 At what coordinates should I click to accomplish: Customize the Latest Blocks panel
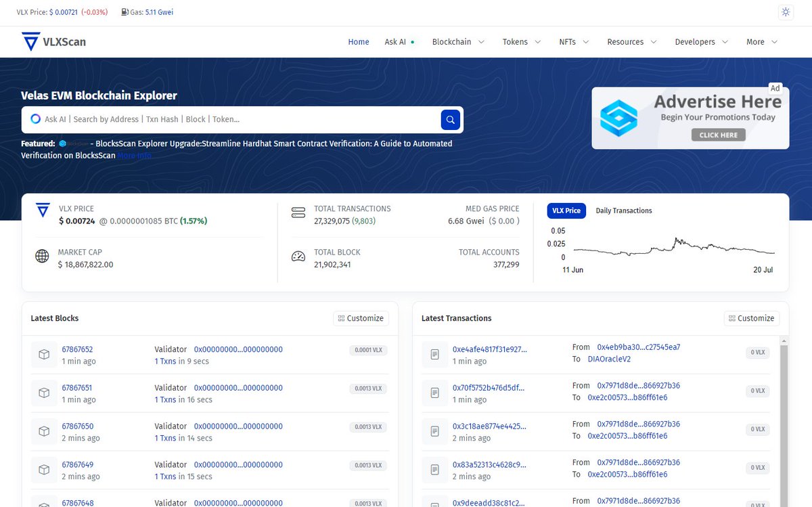pos(361,318)
